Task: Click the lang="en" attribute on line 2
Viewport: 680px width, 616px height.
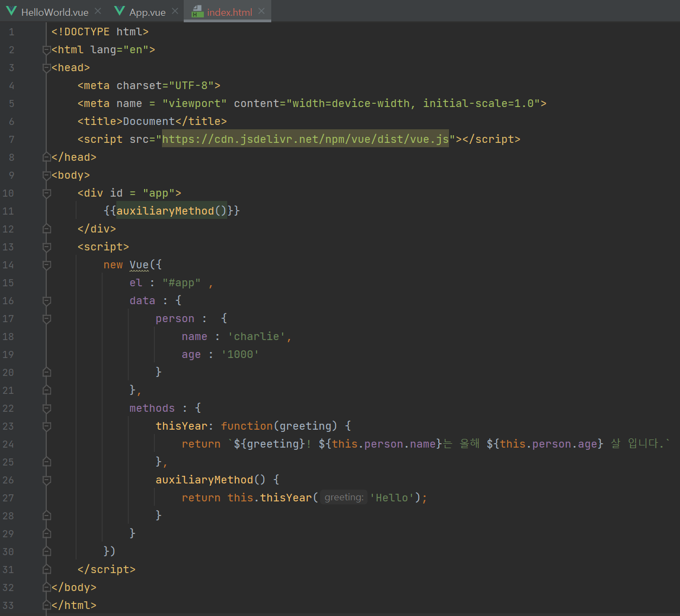Action: click(120, 50)
